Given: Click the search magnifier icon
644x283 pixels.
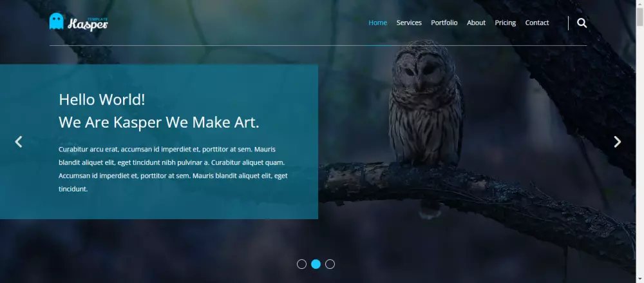Looking at the screenshot, I should [582, 23].
